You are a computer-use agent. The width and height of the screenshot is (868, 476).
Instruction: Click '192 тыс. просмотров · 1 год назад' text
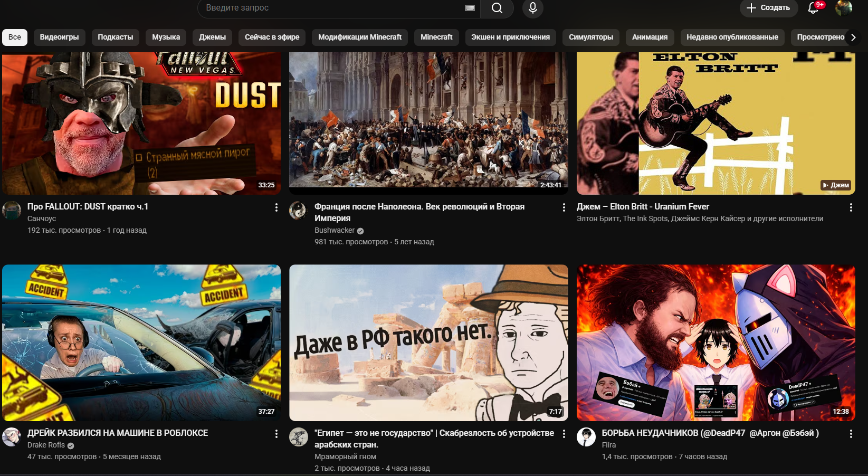point(87,230)
